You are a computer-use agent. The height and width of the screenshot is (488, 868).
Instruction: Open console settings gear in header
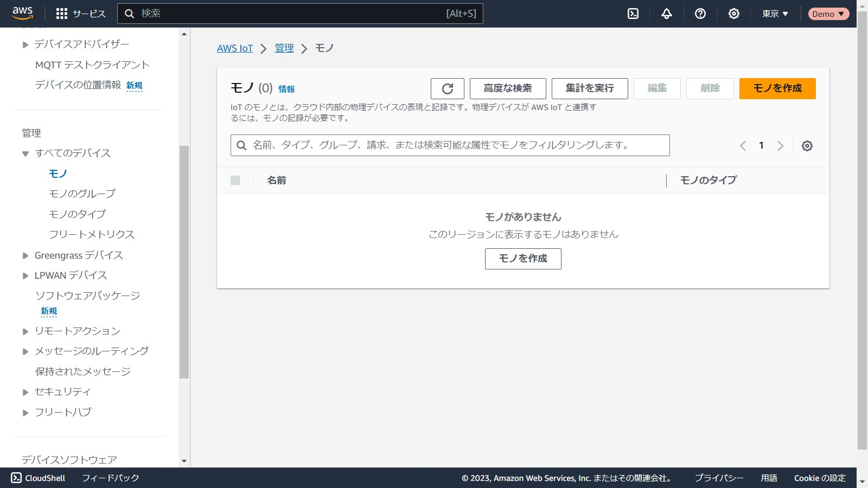734,14
